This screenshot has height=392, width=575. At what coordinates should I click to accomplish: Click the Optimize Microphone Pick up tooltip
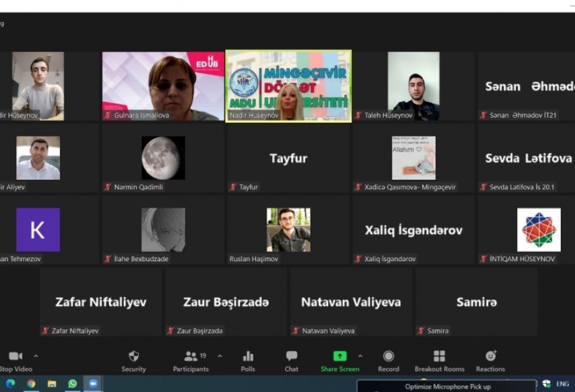coord(446,386)
